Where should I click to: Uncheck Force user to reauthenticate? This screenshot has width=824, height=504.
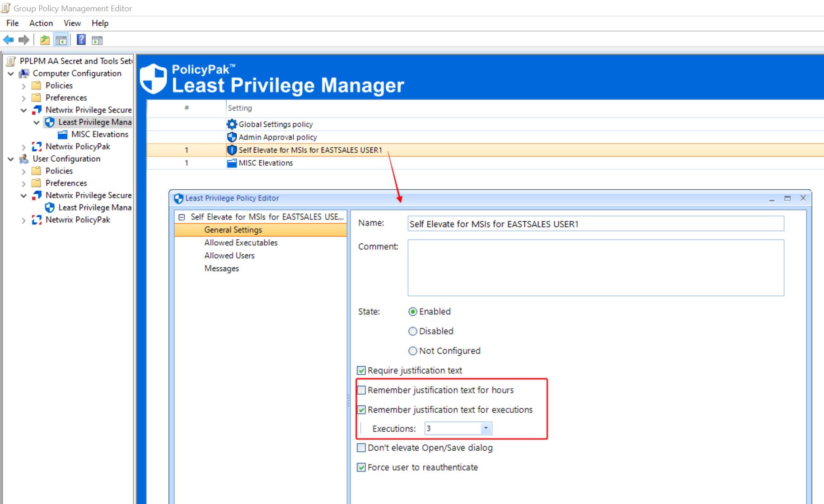(361, 467)
